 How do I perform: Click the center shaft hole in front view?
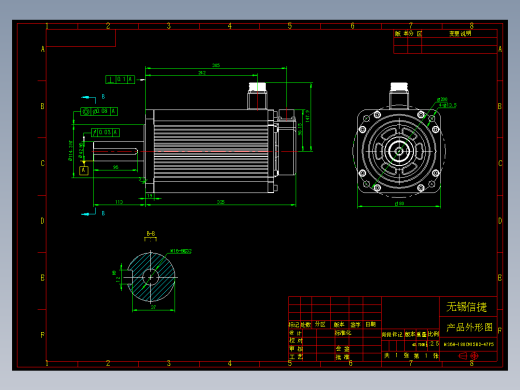[399, 151]
